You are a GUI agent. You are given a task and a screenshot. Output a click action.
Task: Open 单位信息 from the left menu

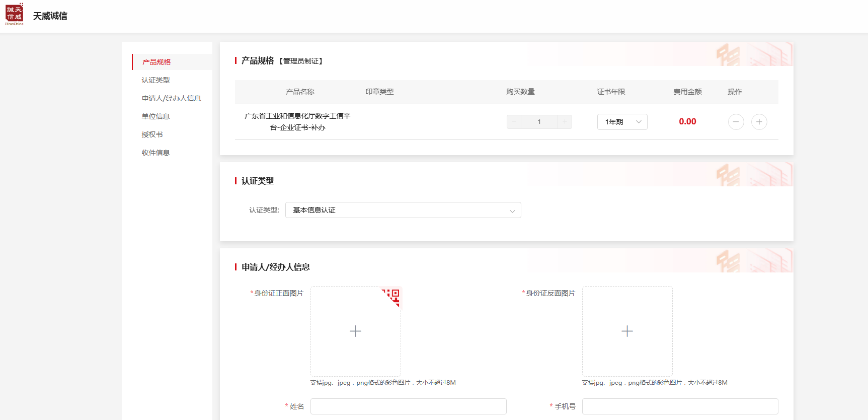pyautogui.click(x=155, y=116)
